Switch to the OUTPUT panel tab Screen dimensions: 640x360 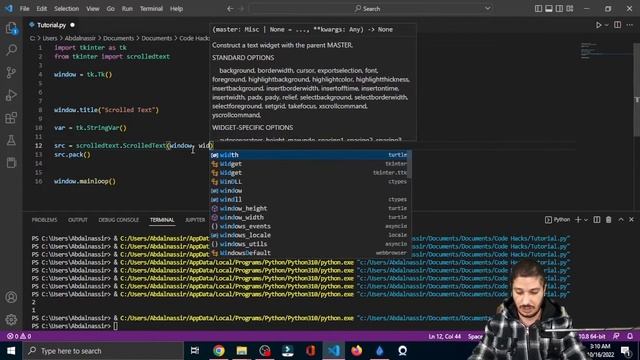tap(78, 220)
